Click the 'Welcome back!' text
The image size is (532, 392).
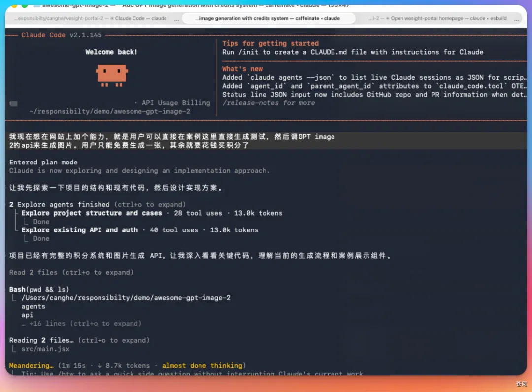coord(111,52)
